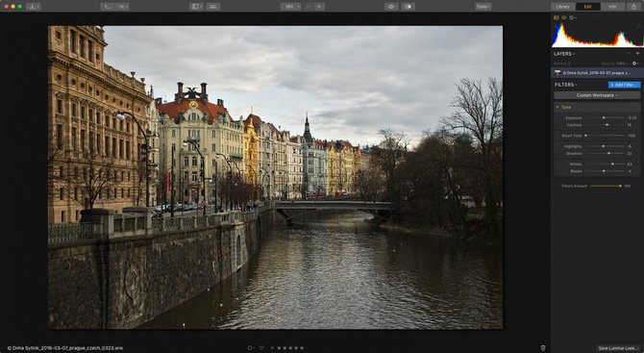
Task: Click the Save Luminar Look button
Action: pyautogui.click(x=618, y=348)
